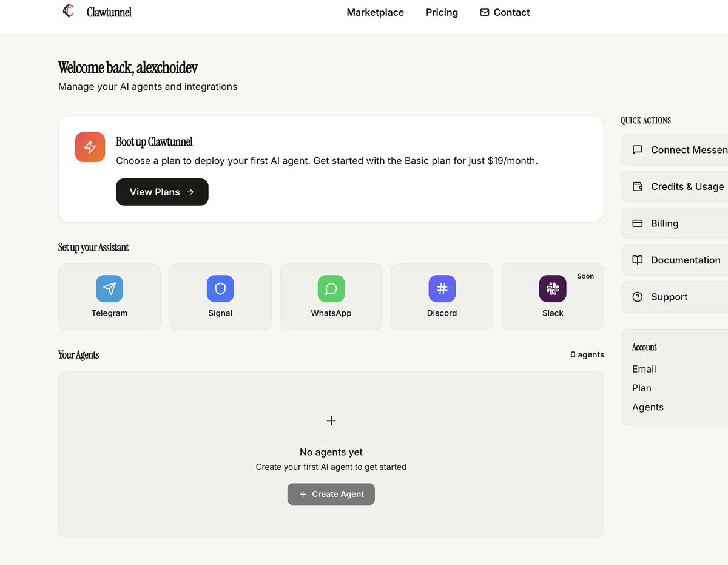Open the Marketplace nav item
Viewport: 728px width, 565px height.
tap(375, 12)
